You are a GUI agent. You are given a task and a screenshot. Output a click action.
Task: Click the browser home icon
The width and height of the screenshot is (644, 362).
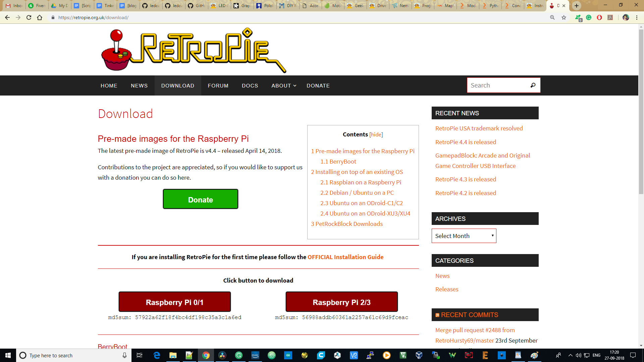point(40,17)
